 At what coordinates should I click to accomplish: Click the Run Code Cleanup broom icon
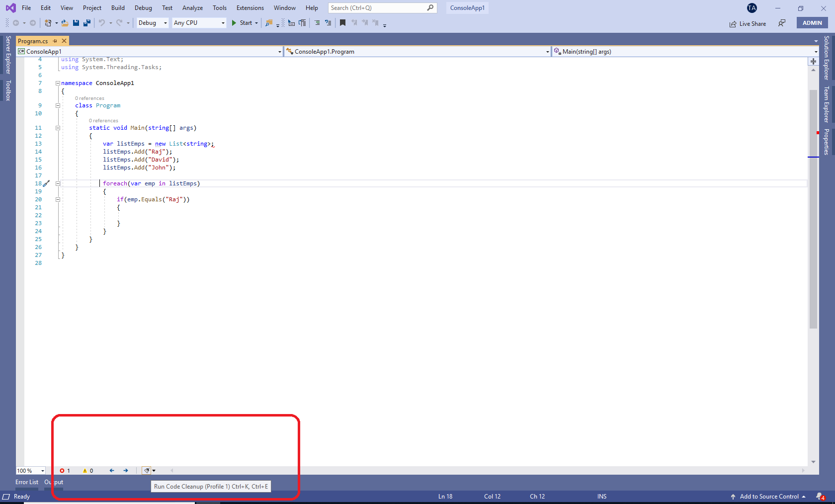[147, 470]
